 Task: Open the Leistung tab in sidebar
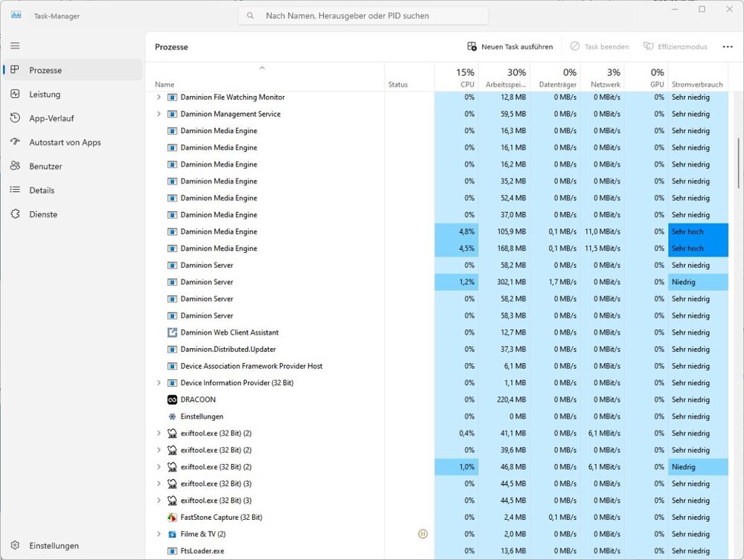[45, 94]
